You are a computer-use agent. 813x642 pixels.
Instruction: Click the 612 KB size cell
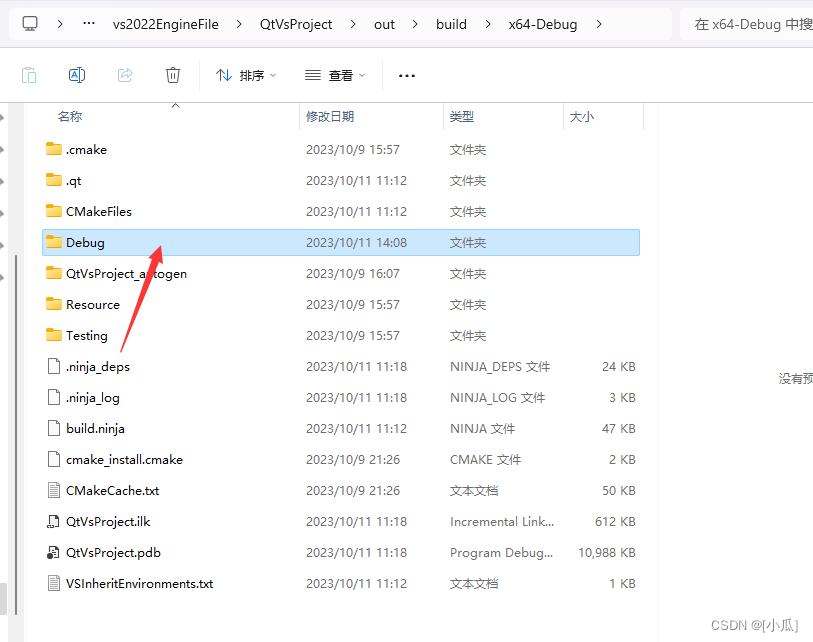[x=615, y=522]
